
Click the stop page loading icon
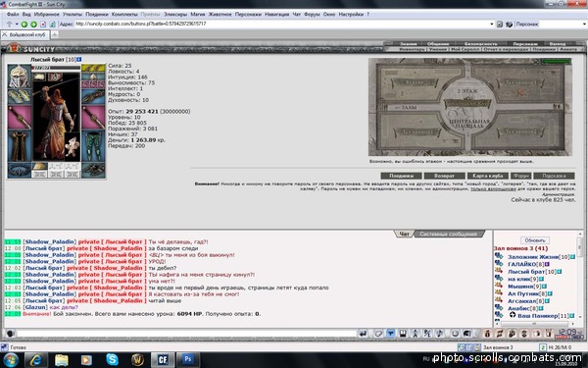pos(43,24)
